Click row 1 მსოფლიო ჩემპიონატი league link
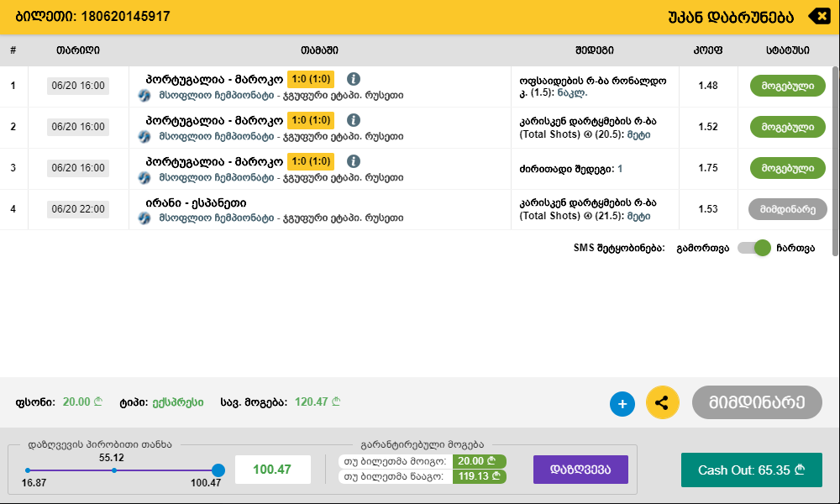 point(217,96)
